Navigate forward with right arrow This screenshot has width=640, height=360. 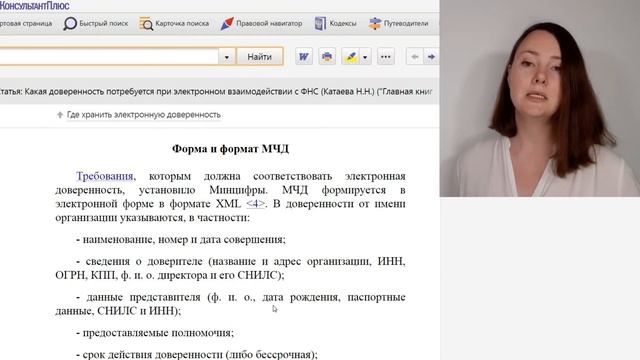click(431, 57)
